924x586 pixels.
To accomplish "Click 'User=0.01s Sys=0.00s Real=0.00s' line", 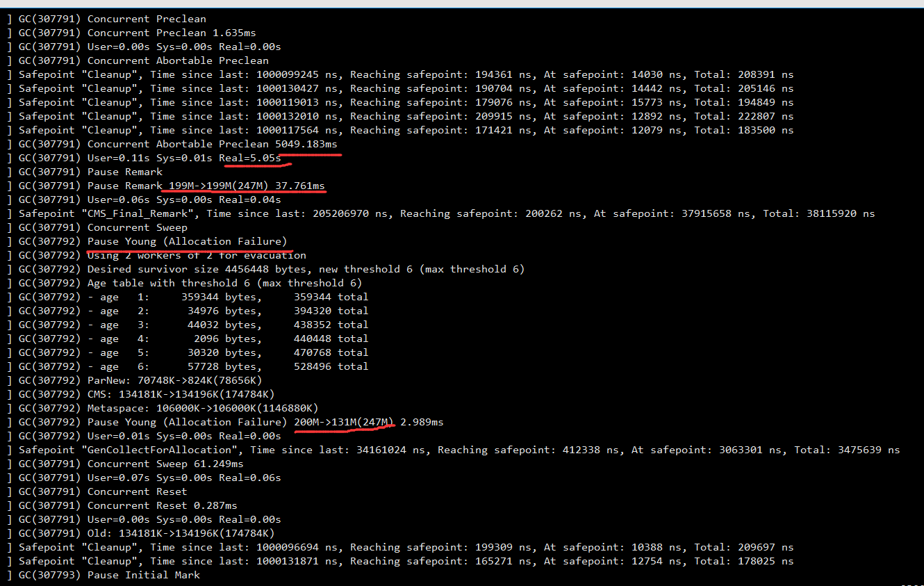I will [x=144, y=436].
